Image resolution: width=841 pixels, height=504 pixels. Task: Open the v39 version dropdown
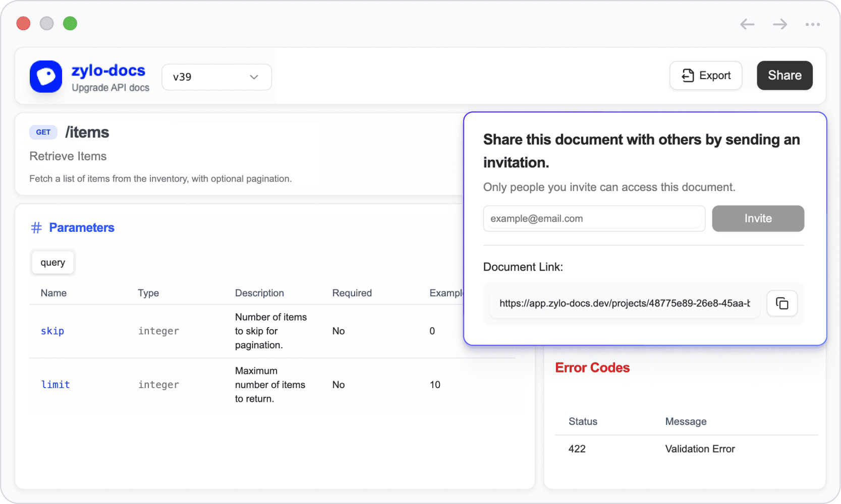tap(216, 77)
